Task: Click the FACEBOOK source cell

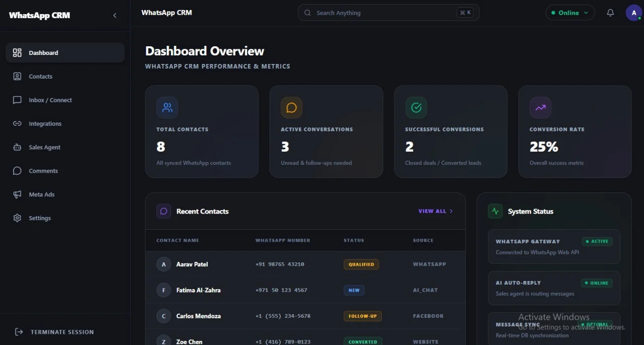Action: pos(428,316)
